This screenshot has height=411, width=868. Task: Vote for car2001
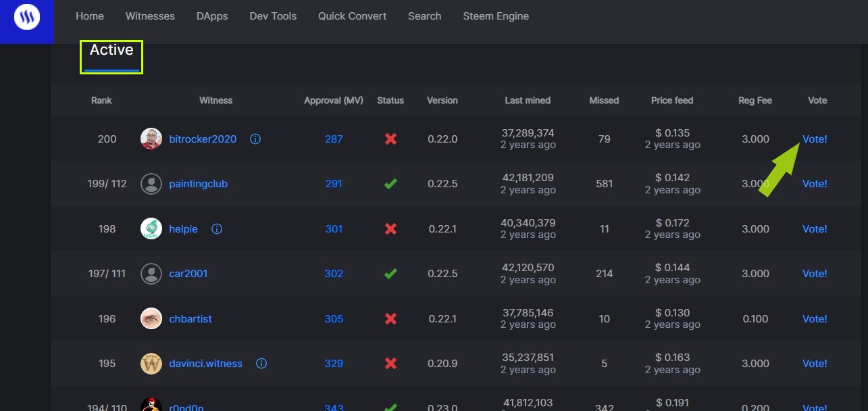815,274
